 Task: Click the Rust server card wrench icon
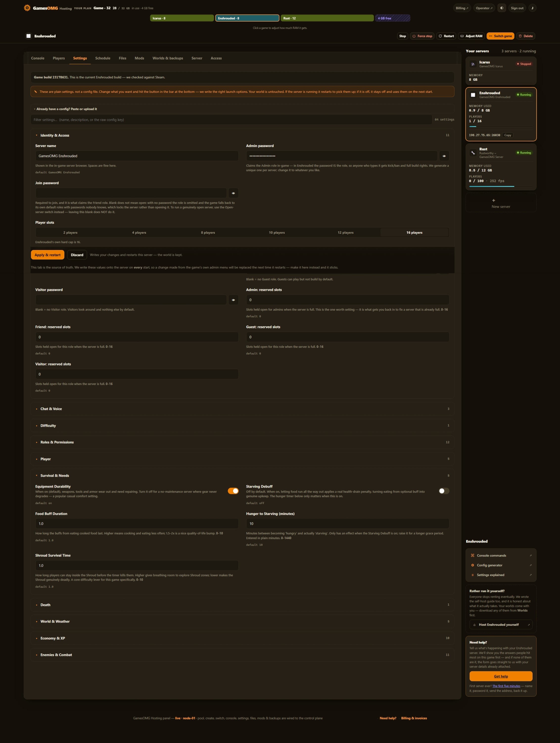pos(473,153)
